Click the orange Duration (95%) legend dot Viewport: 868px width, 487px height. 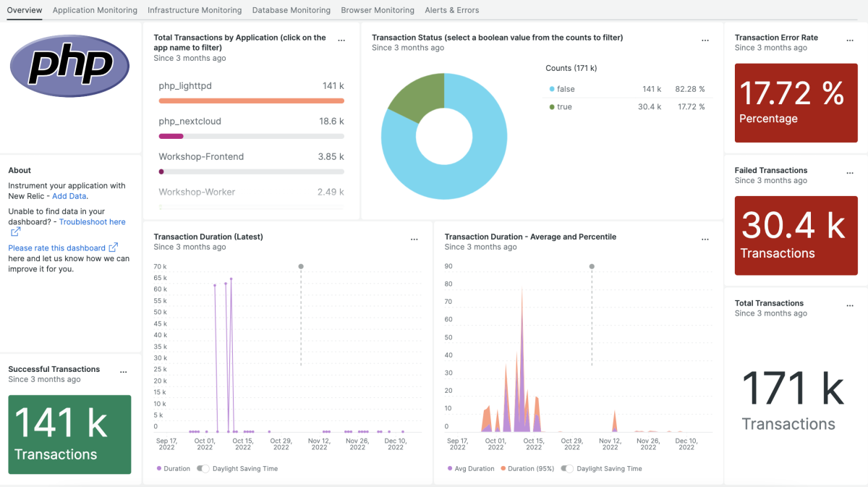[503, 469]
